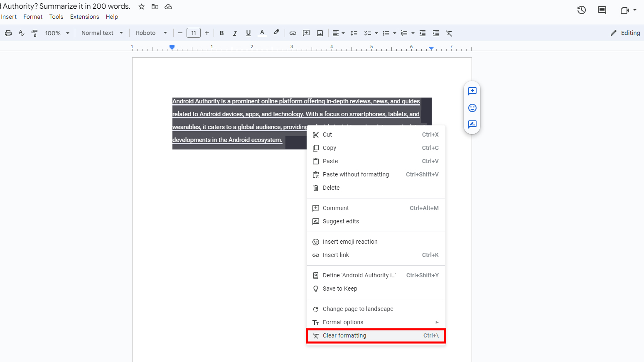Open the zoom level dropdown
644x362 pixels.
(57, 33)
